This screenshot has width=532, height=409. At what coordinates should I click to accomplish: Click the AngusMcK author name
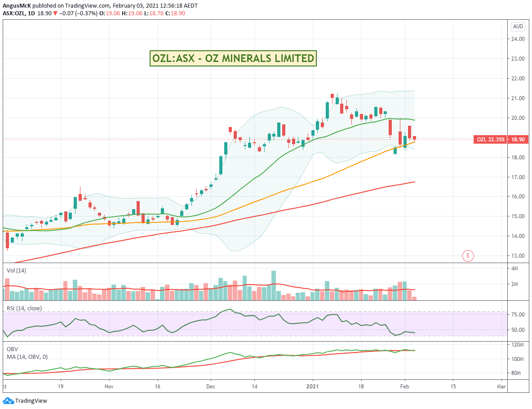pos(17,6)
